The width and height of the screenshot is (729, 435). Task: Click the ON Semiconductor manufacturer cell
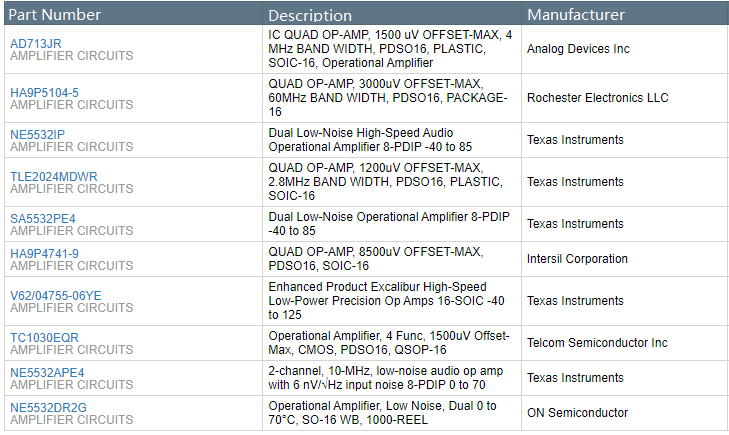(578, 413)
